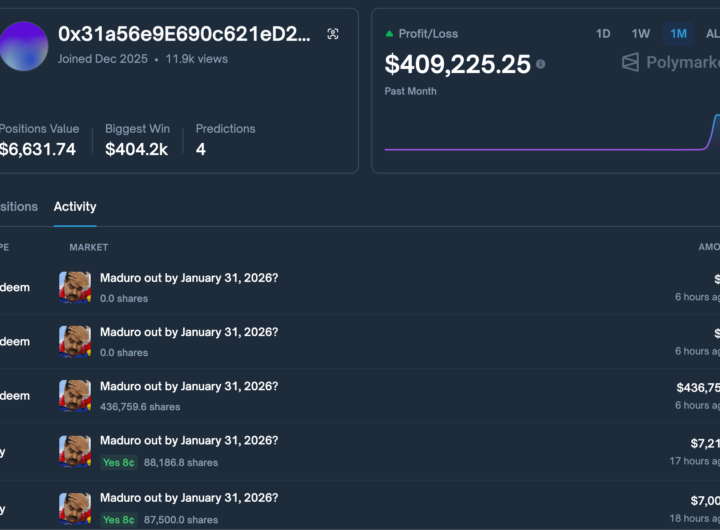
Task: Click the Yes 8¢ badge beside 88,186.8 shares
Action: [x=119, y=463]
